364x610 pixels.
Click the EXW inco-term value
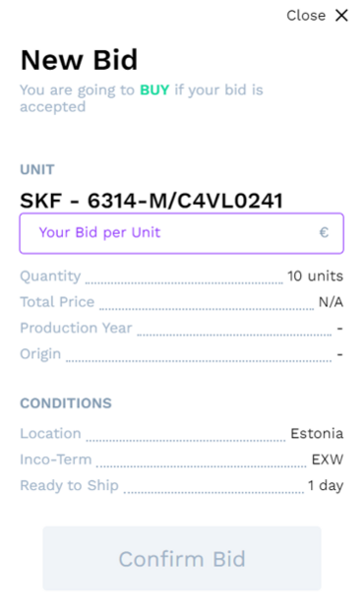tap(328, 459)
